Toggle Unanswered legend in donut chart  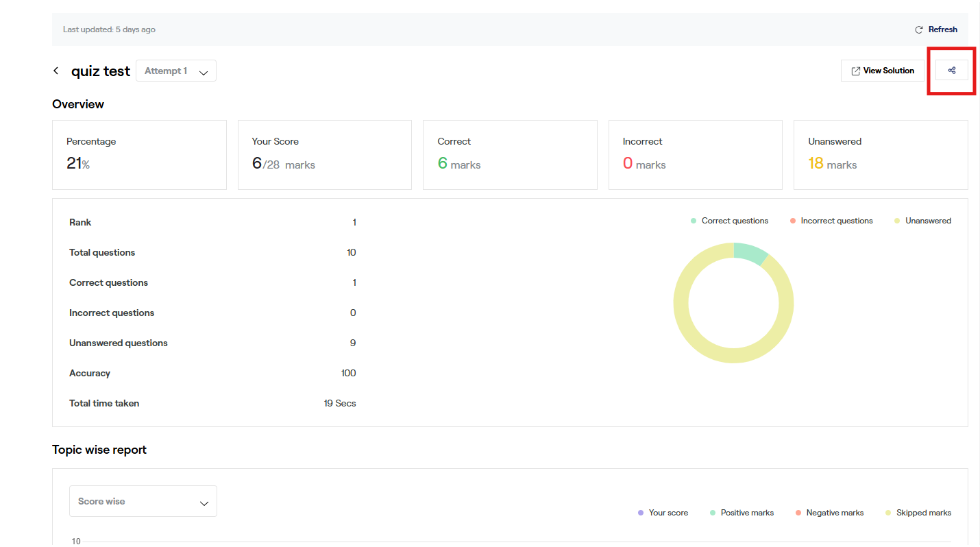point(922,221)
